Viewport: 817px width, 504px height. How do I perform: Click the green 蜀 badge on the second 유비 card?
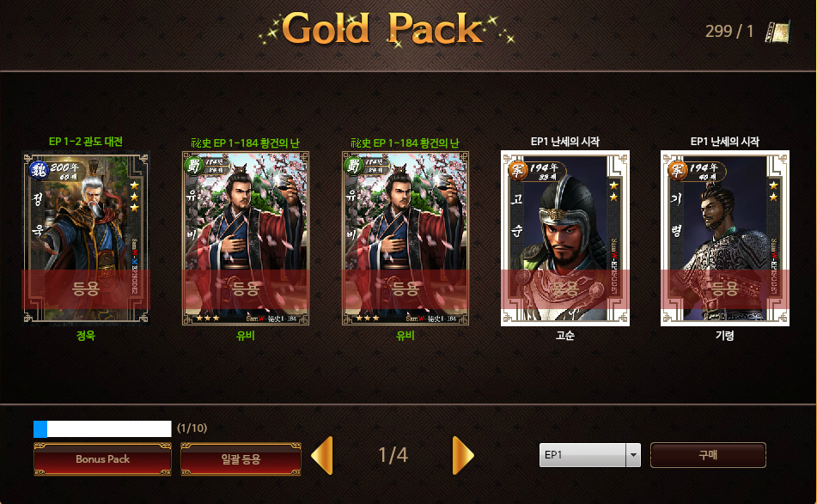354,166
